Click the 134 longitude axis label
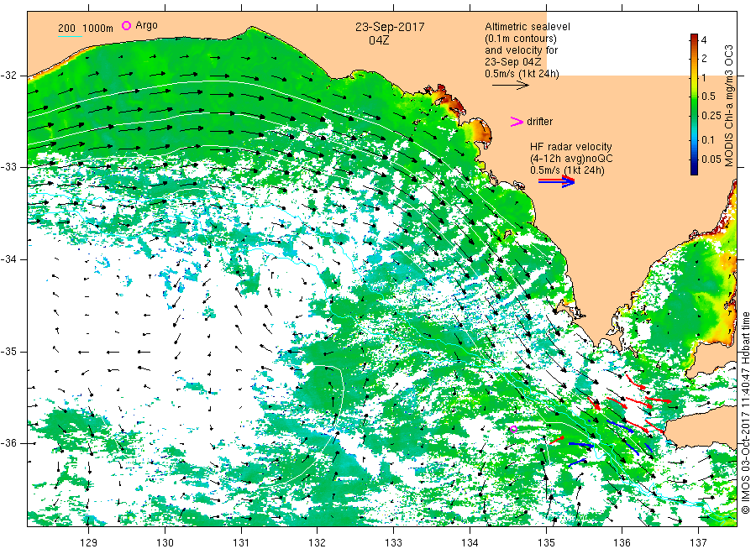This screenshot has height=554, width=756. click(x=470, y=543)
